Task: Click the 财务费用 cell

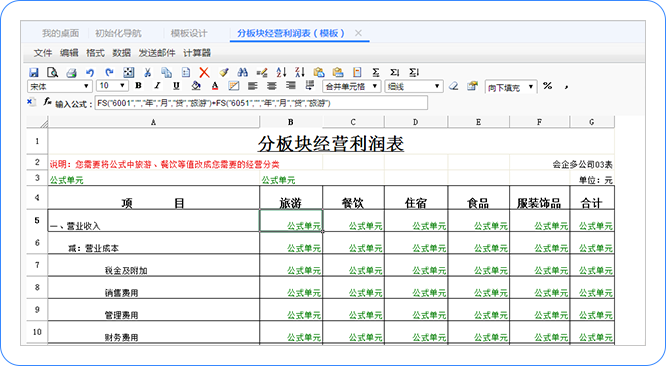Action: point(154,332)
